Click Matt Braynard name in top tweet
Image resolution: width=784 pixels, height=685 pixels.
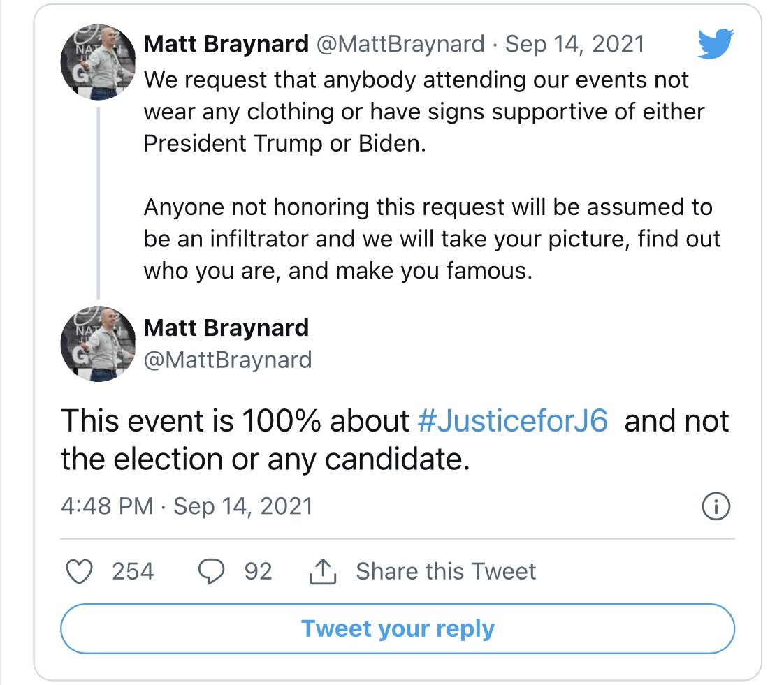click(226, 45)
